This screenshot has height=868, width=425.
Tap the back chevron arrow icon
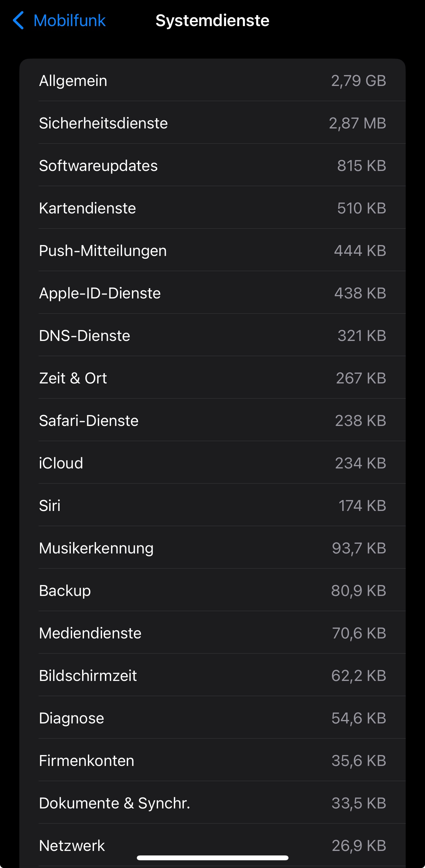(x=18, y=21)
